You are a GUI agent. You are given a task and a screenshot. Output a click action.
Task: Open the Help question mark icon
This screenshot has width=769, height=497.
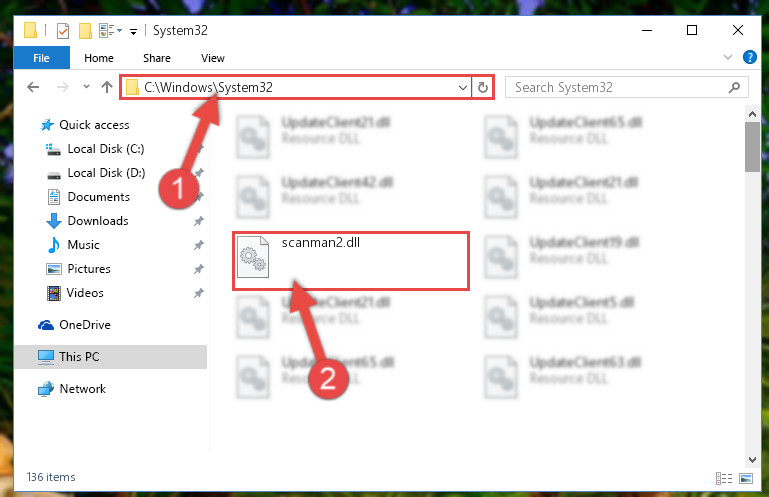(x=749, y=57)
